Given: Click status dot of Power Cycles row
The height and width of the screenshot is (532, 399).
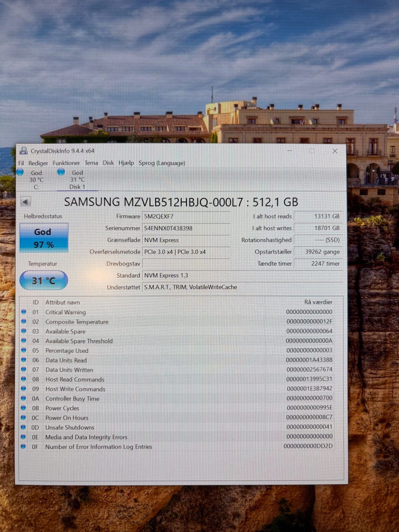Looking at the screenshot, I should coord(24,408).
